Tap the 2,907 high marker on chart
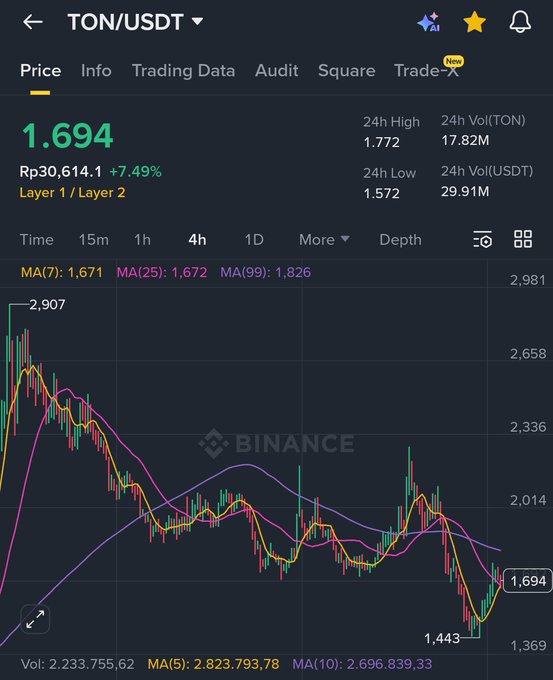This screenshot has width=553, height=680. point(47,304)
